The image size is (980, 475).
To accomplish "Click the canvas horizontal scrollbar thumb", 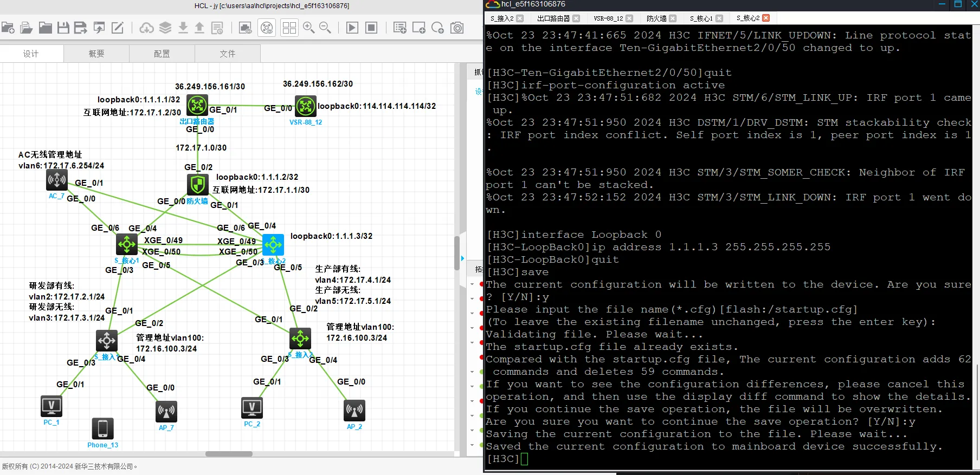I will pos(229,454).
